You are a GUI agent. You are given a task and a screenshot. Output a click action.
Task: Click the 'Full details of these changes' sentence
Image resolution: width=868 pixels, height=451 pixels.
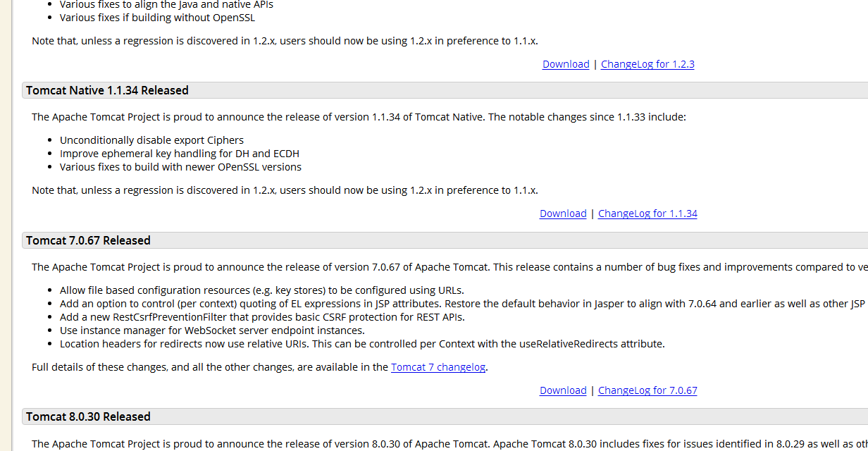pyautogui.click(x=210, y=367)
